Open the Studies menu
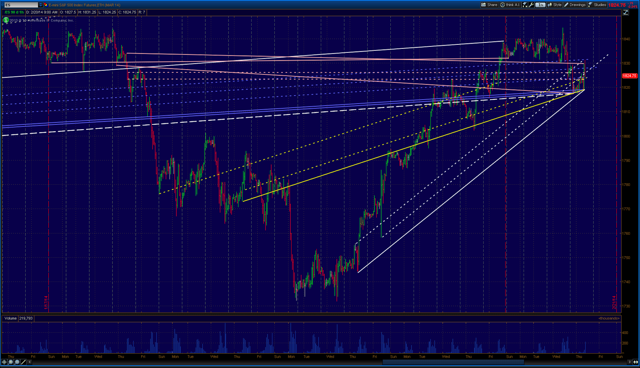Image resolution: width=640 pixels, height=368 pixels. [x=597, y=5]
